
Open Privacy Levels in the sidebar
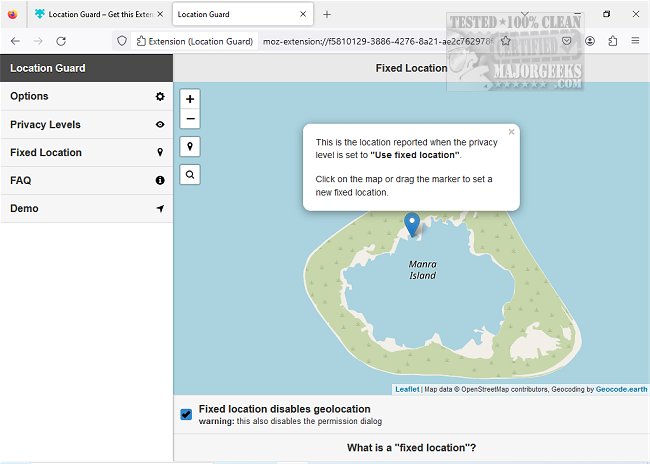pyautogui.click(x=86, y=125)
